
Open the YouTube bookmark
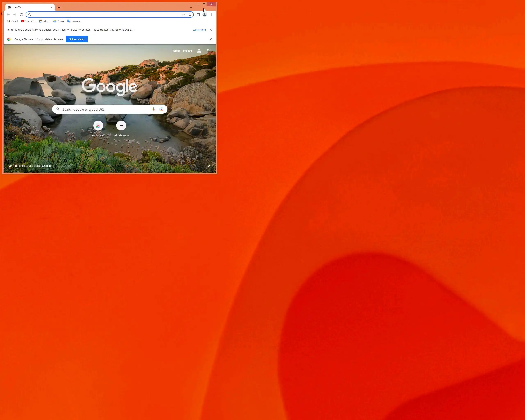pos(28,21)
